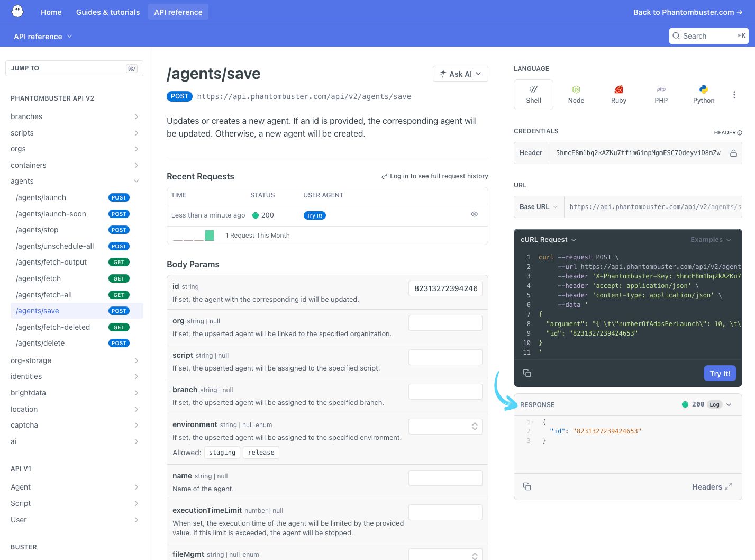Screen dimensions: 755x560
Task: Click the key icon beside Log in
Action: pos(385,176)
